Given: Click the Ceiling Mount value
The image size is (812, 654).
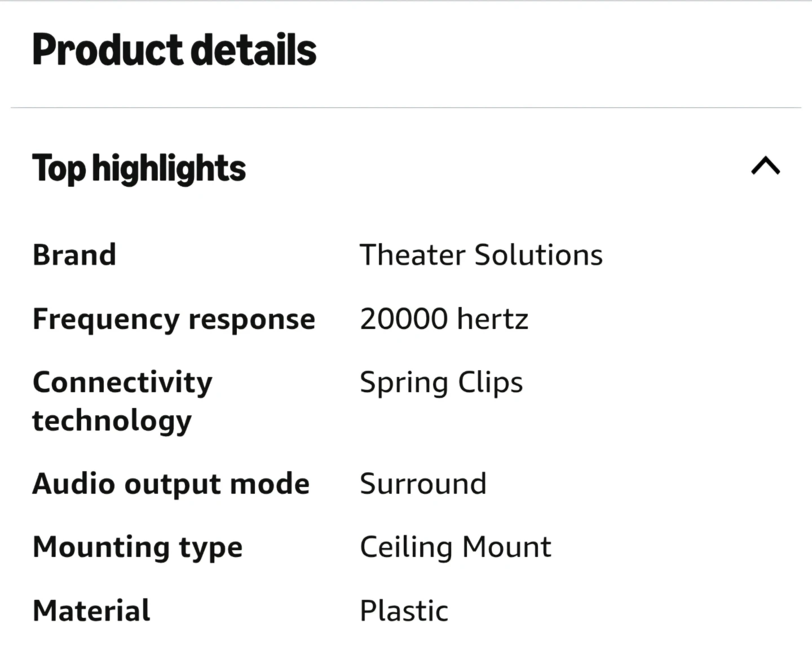Looking at the screenshot, I should tap(456, 548).
